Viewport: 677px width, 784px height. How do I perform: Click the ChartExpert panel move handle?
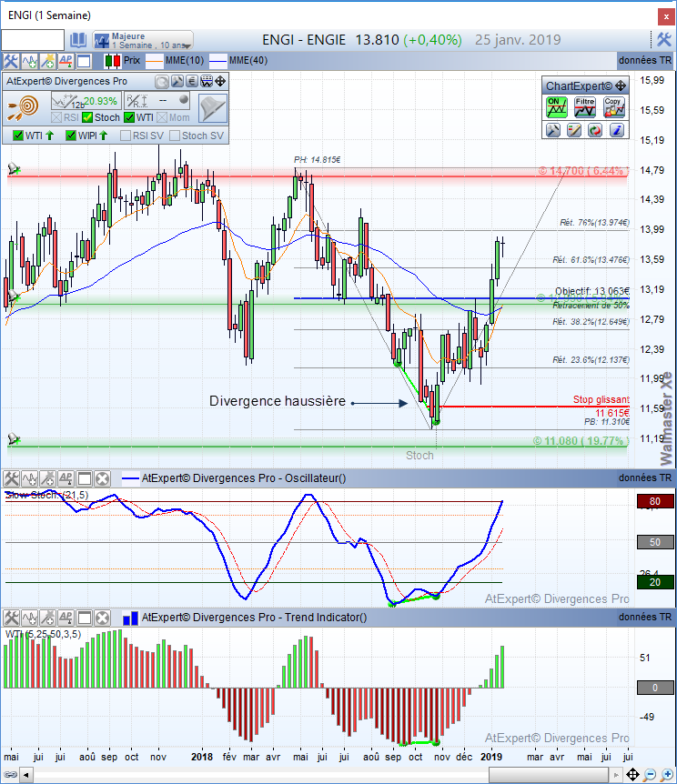[621, 86]
